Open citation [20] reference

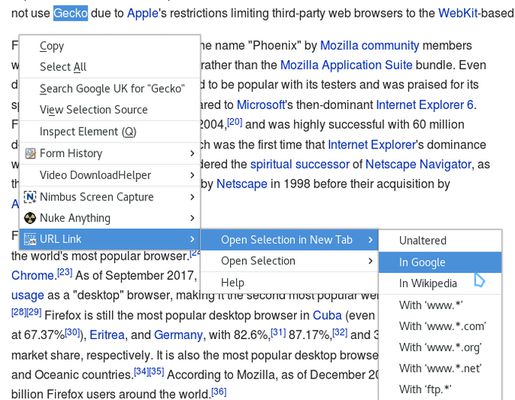[235, 122]
